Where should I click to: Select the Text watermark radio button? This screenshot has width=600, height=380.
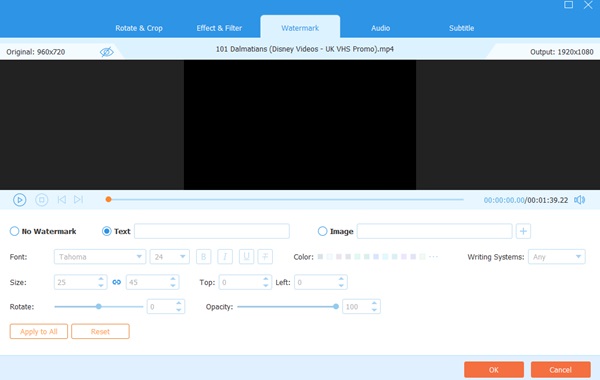click(x=106, y=231)
